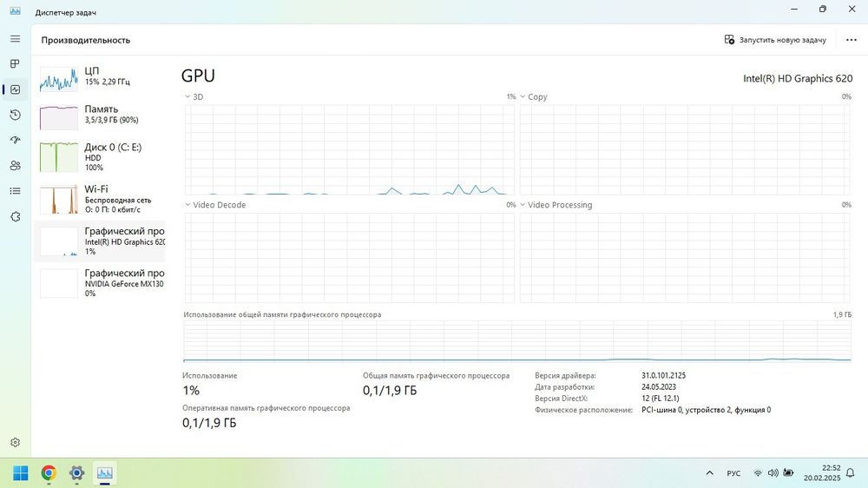Click the Использование 1% value
The height and width of the screenshot is (488, 868).
click(191, 391)
